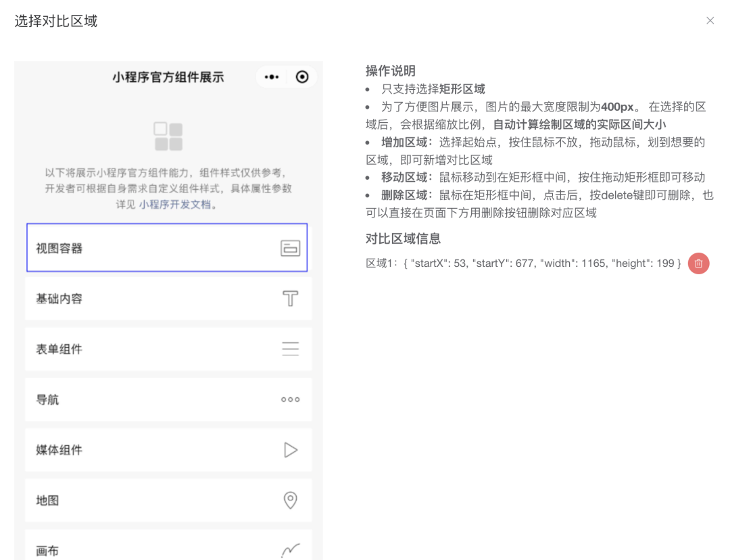
Task: Click the 画布 curve icon
Action: [290, 551]
